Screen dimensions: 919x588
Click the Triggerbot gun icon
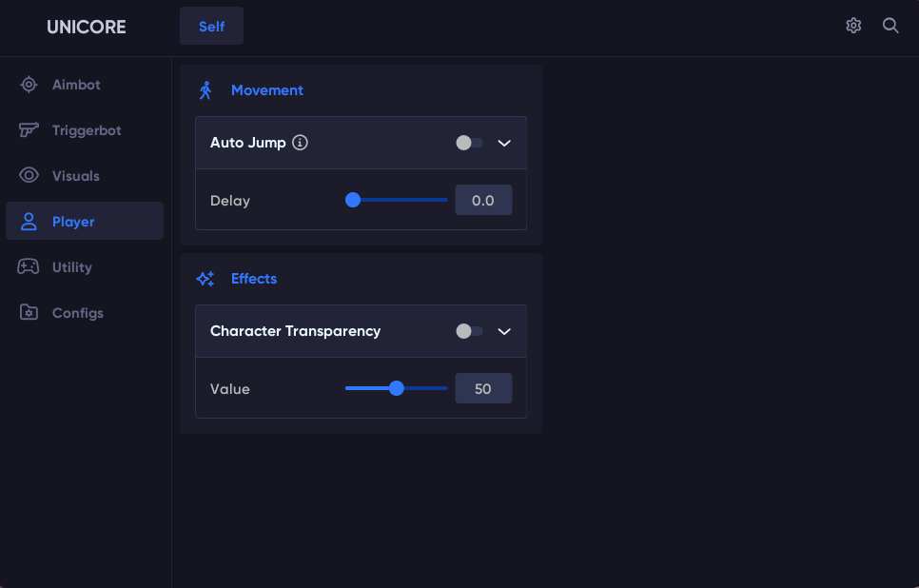29,130
